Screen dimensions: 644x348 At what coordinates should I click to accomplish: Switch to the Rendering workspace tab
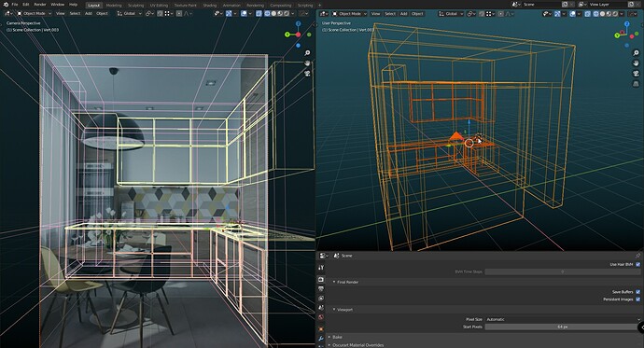coord(255,6)
